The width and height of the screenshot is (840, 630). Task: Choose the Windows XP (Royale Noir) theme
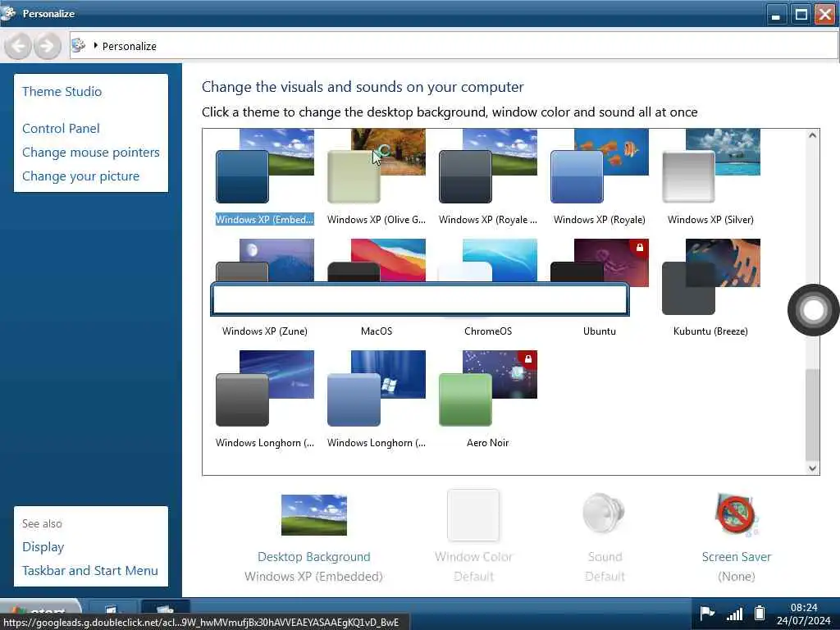tap(487, 166)
